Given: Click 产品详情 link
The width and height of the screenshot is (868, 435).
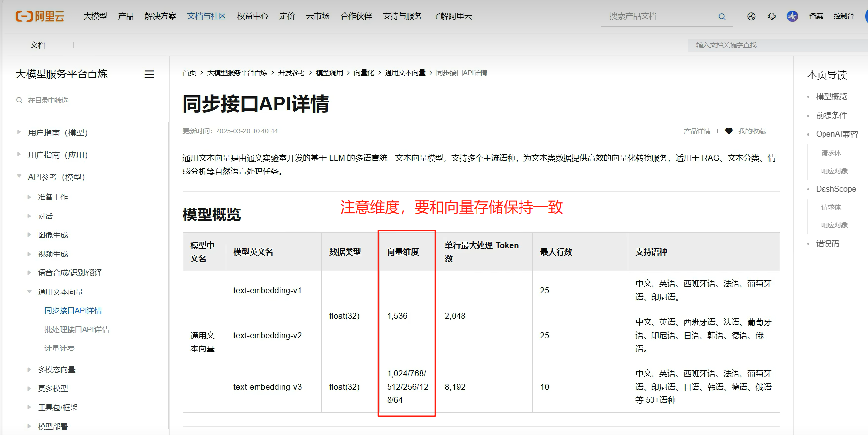Looking at the screenshot, I should 697,131.
